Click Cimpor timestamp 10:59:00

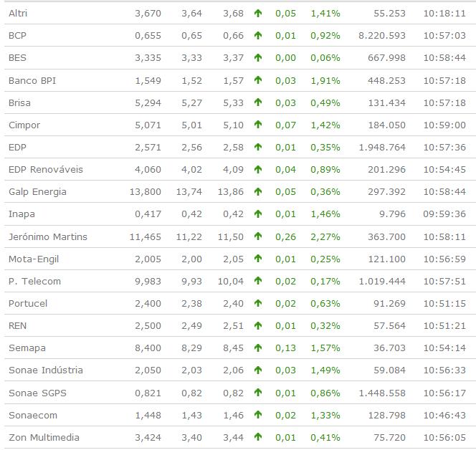coord(444,125)
